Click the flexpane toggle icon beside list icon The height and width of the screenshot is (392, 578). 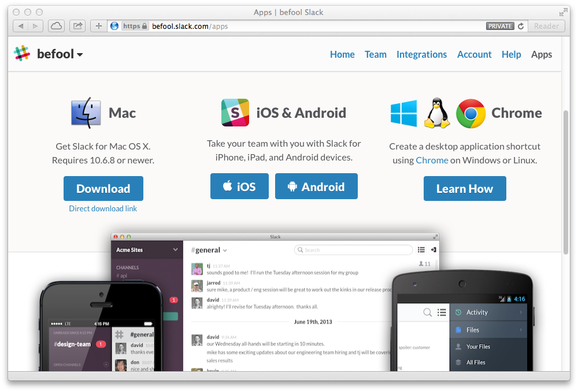[x=433, y=250]
